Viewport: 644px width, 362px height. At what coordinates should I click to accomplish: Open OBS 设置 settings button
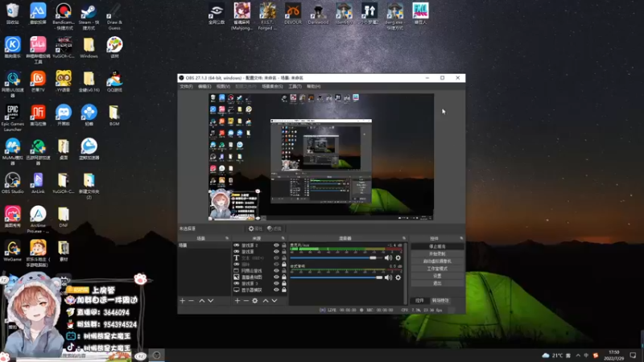437,276
